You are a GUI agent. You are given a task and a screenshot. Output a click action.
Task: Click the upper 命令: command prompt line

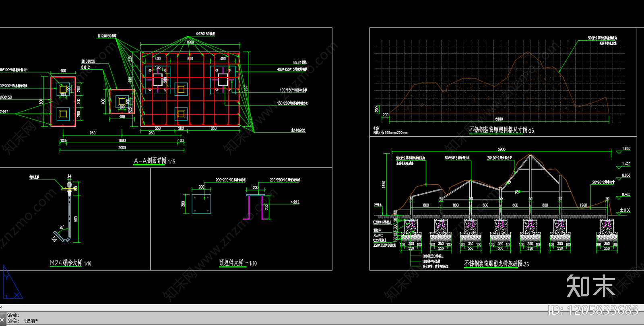pyautogui.click(x=13, y=315)
